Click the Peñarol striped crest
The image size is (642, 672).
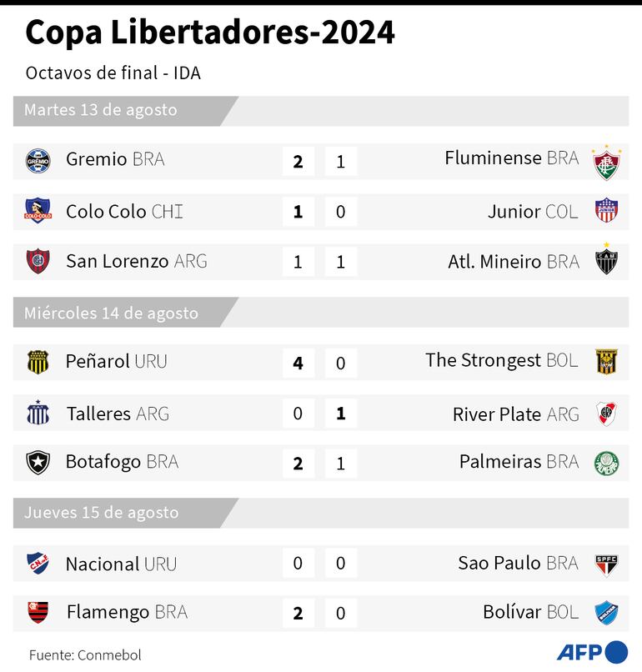coord(38,362)
